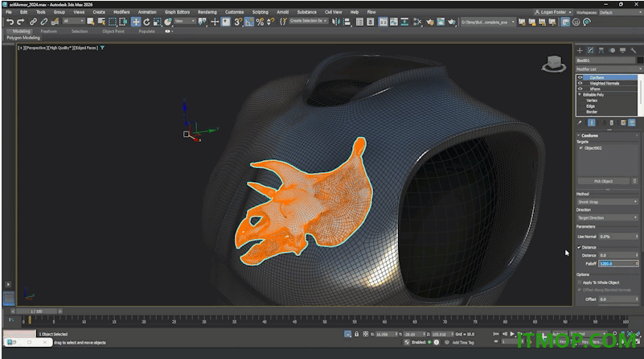Toggle Percent Snap icon

click(x=260, y=22)
